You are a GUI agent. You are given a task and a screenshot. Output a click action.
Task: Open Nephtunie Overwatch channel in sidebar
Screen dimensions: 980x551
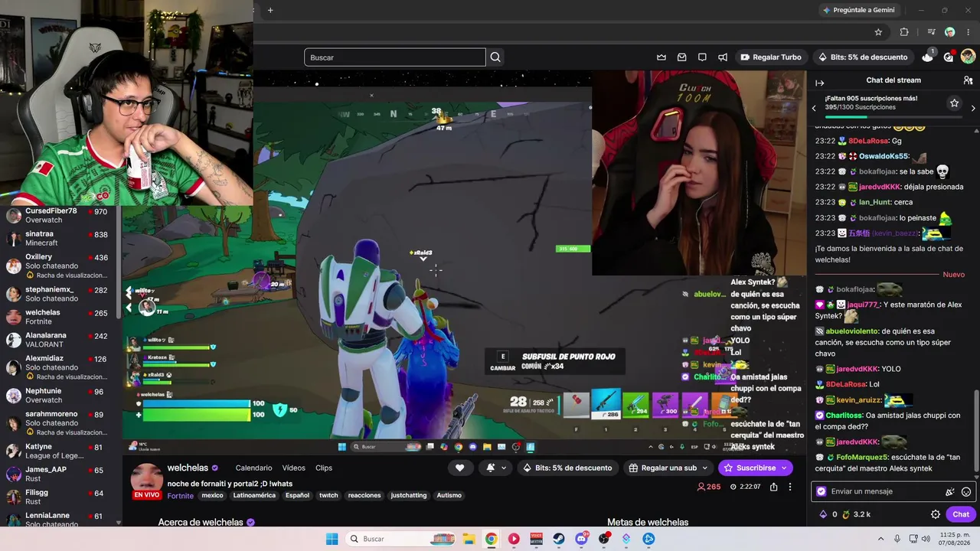click(58, 396)
